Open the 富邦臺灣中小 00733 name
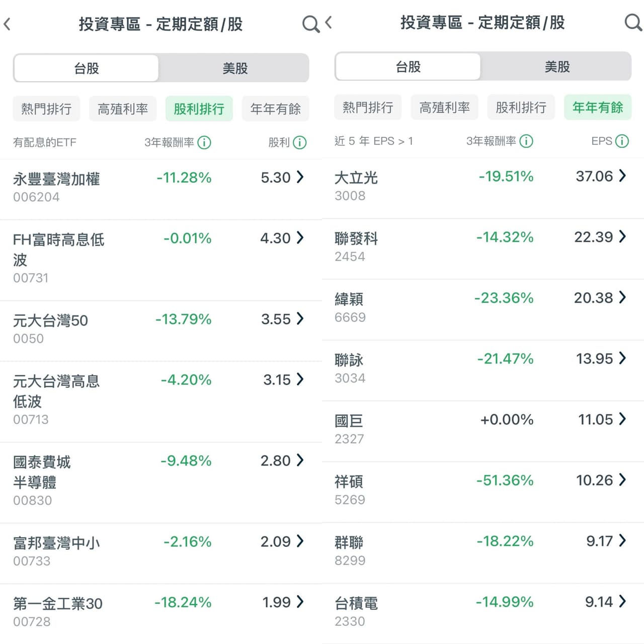The width and height of the screenshot is (644, 644). 56,543
